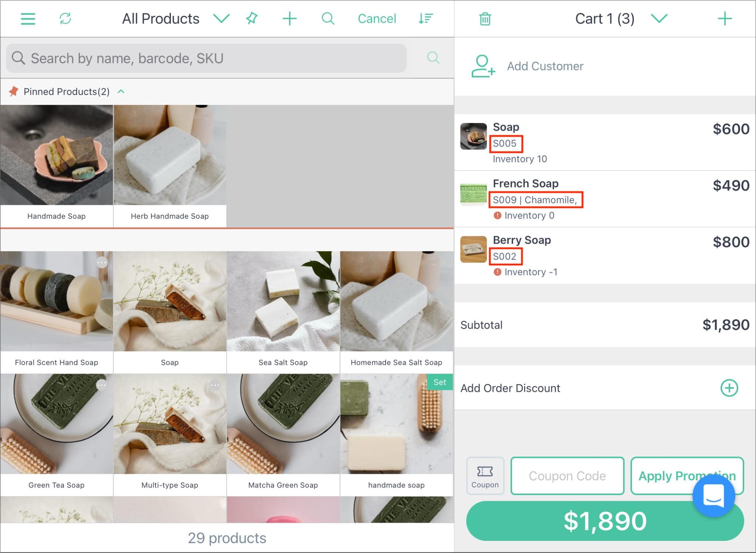Screen dimensions: 756x553
Task: Select the handmade soap set product
Action: tap(397, 435)
